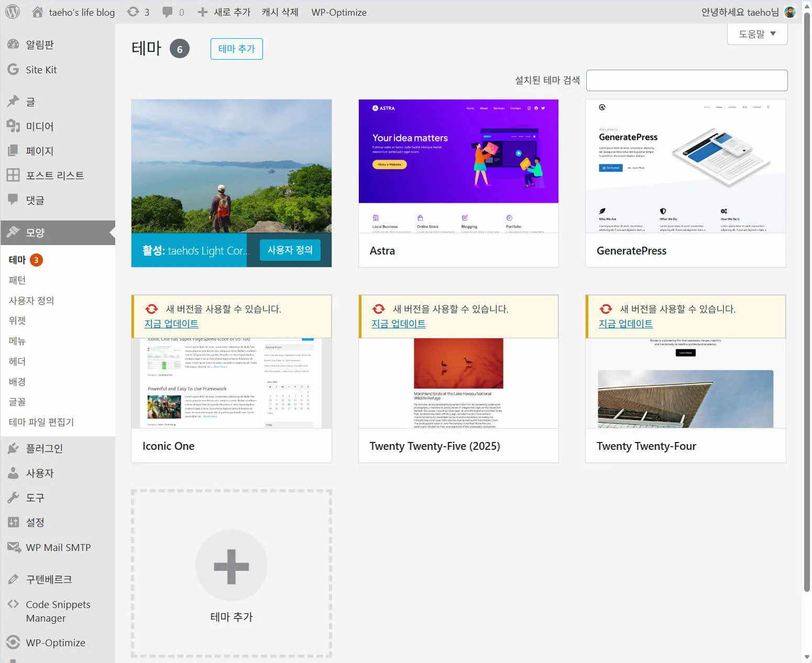Open the comments bubble icon in admin bar
Screen dimensions: 812x663
[x=167, y=12]
